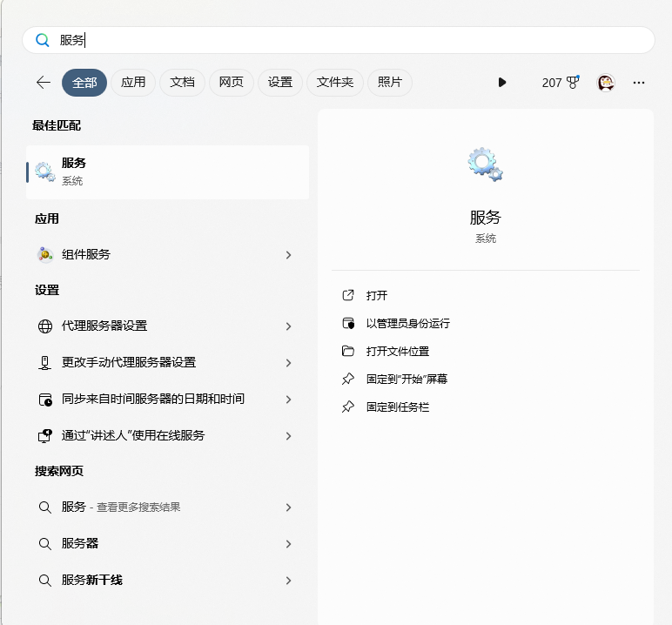The width and height of the screenshot is (672, 625).
Task: Expand the 通过"讲述人"使用在线服务 chevron
Action: [288, 436]
